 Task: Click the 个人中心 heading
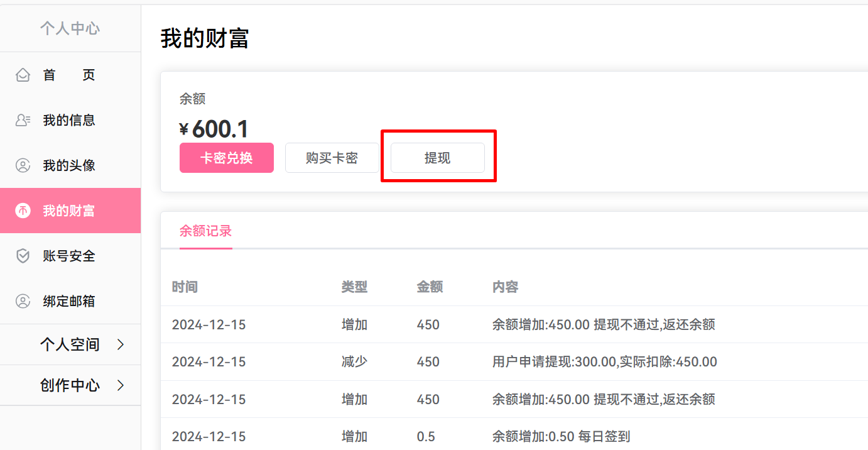[x=69, y=28]
